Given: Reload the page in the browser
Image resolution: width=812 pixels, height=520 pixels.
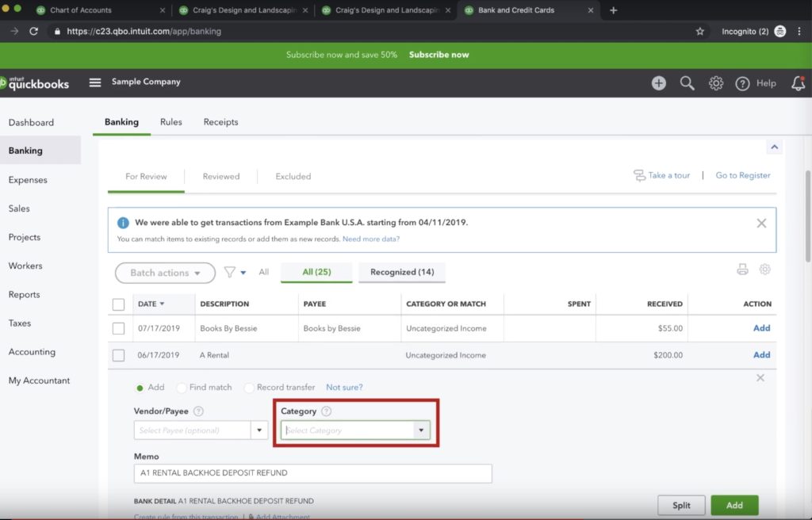Looking at the screenshot, I should tap(33, 31).
